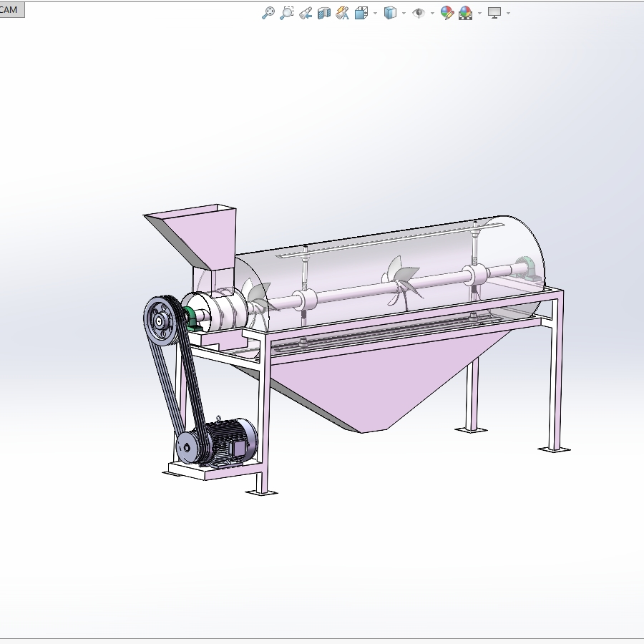The width and height of the screenshot is (644, 644).
Task: Click the View Settings monitor icon
Action: [494, 13]
